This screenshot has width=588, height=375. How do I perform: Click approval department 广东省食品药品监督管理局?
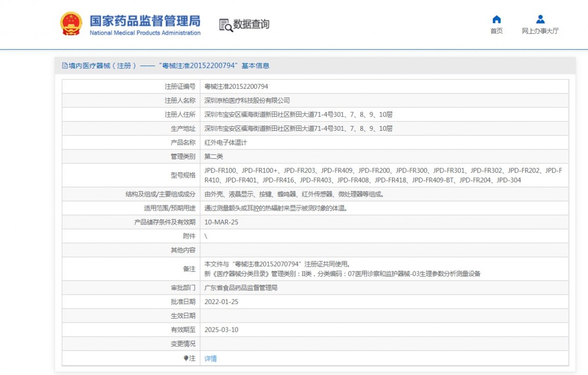pos(241,288)
